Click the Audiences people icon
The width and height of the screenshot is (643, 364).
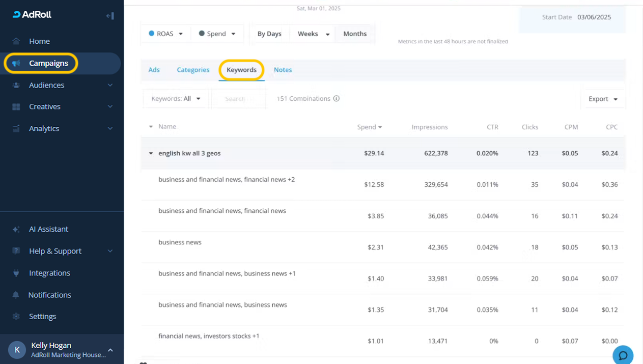(x=16, y=86)
